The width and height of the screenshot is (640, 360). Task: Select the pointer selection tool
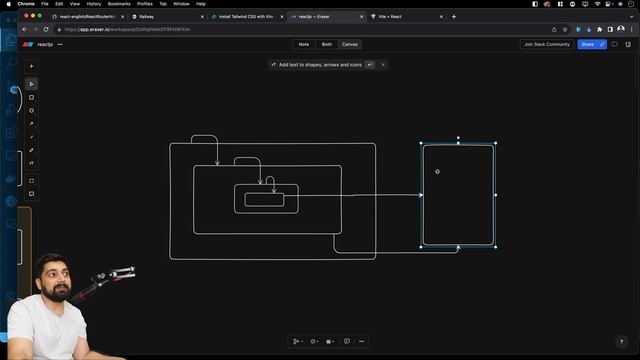[31, 84]
